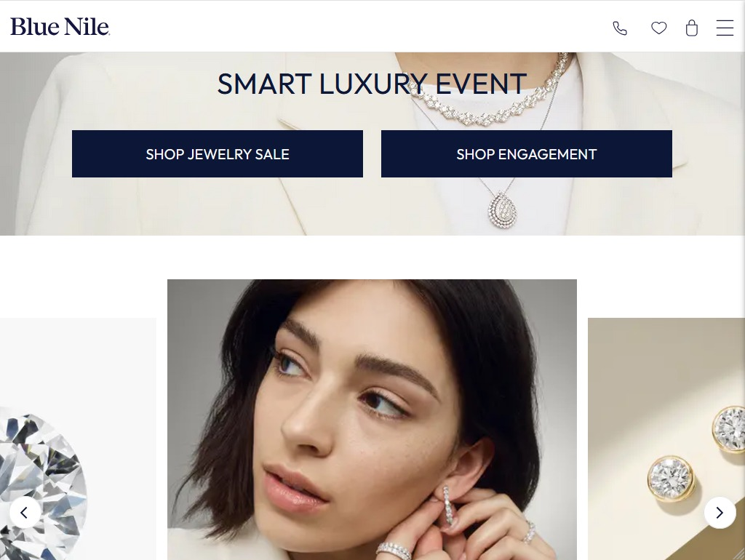Click the upper gold stud earring
Screen dimensions: 745x560
[729, 428]
